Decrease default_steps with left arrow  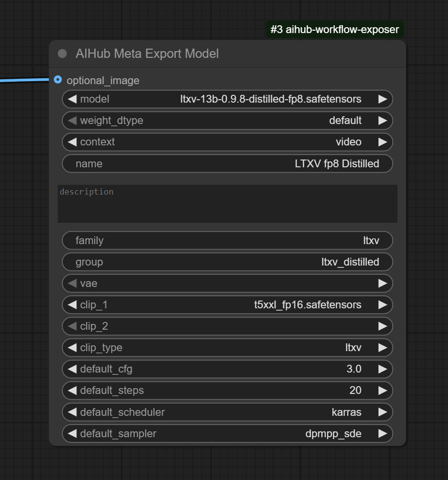72,391
